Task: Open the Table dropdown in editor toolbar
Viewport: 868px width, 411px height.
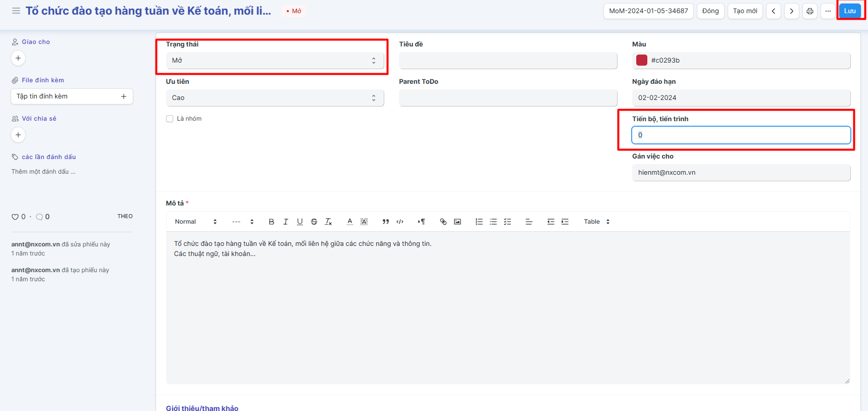Action: [x=596, y=222]
